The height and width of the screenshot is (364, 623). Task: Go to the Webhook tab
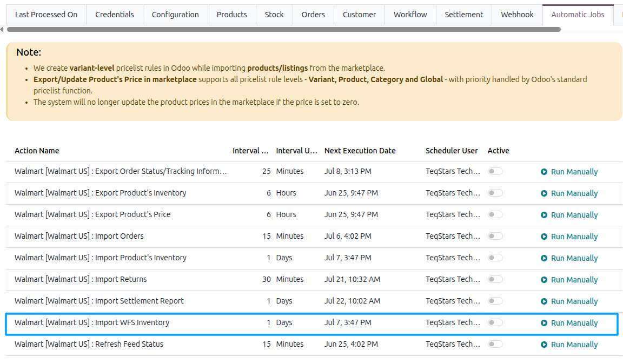tap(517, 15)
